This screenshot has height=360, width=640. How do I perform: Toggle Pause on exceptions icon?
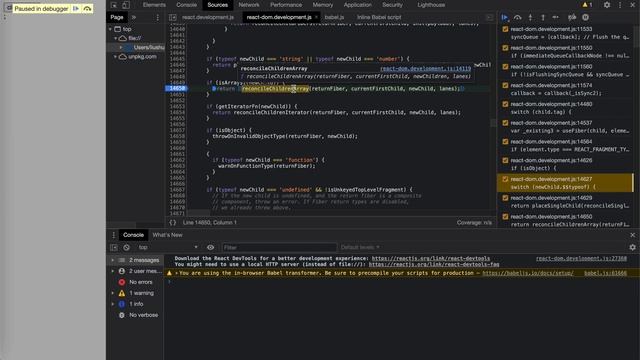click(x=585, y=17)
